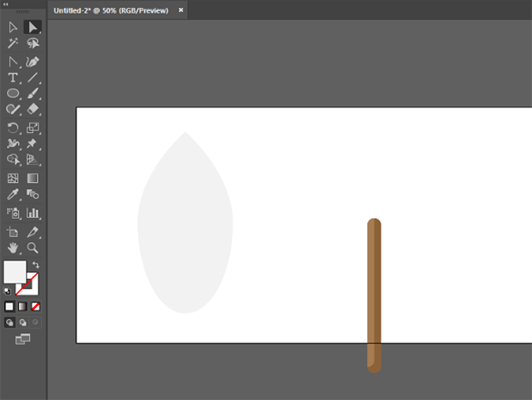Select the Hand tool
This screenshot has height=400, width=532.
point(13,248)
